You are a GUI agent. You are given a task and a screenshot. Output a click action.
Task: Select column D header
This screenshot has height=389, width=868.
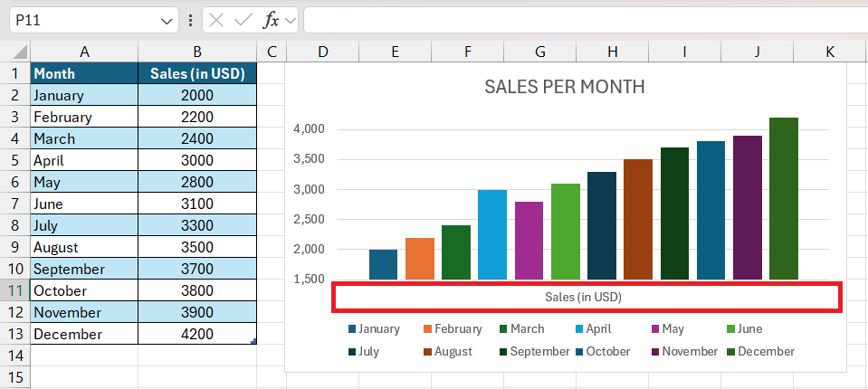point(323,52)
